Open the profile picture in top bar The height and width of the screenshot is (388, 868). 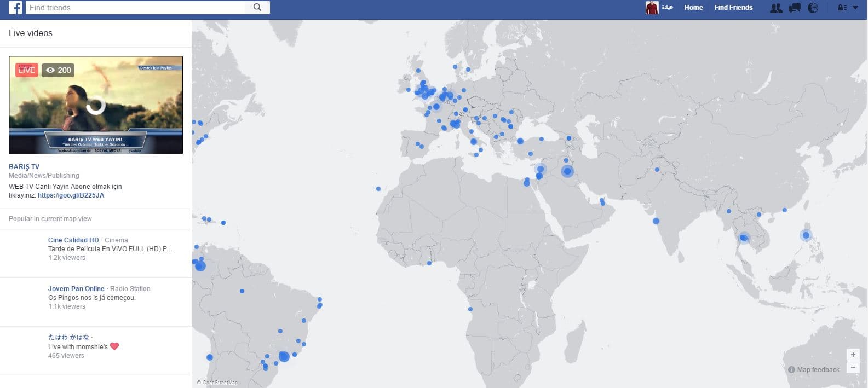tap(652, 8)
